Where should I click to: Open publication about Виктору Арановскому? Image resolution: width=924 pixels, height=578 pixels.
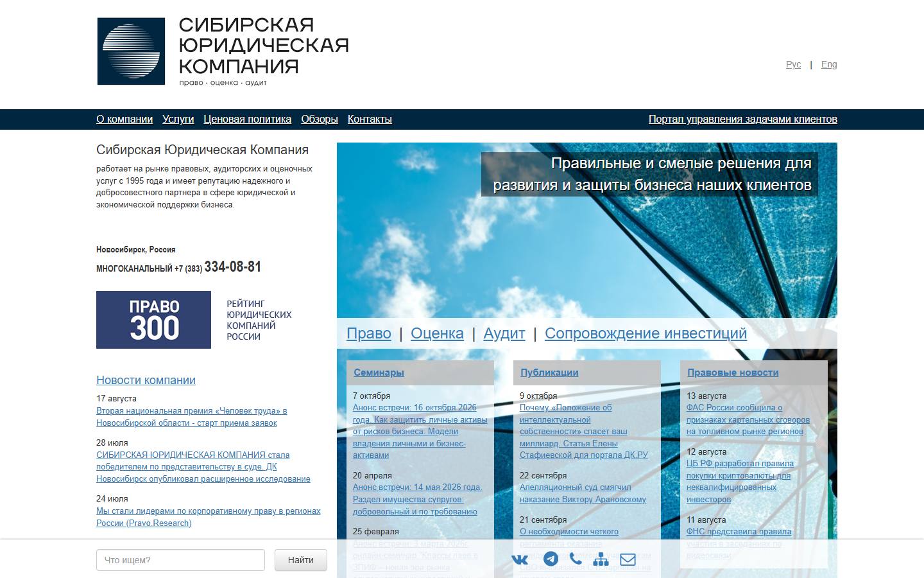583,493
